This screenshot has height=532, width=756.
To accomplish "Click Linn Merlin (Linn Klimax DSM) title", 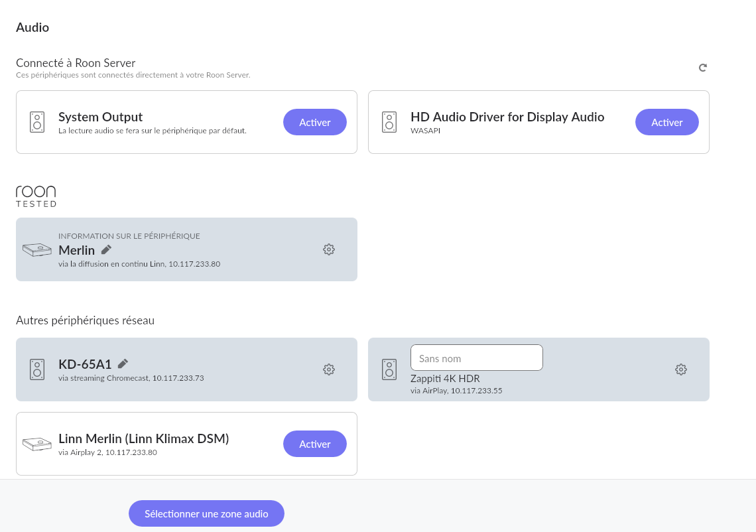I will [144, 439].
